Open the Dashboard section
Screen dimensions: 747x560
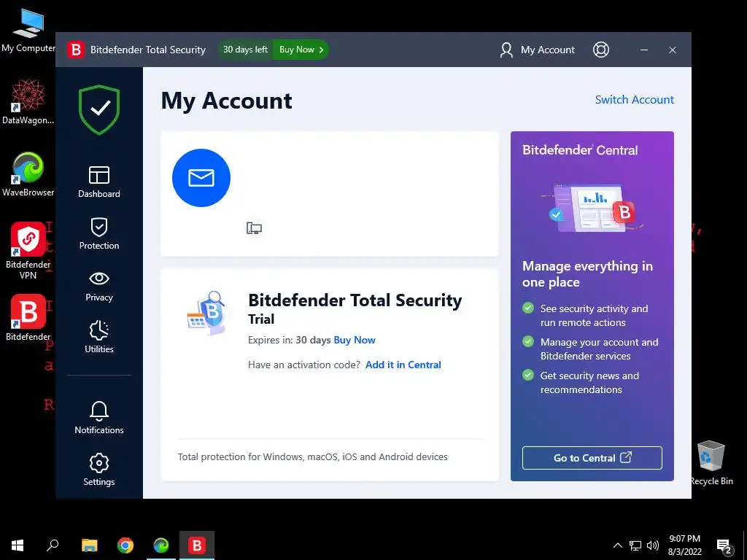(99, 182)
